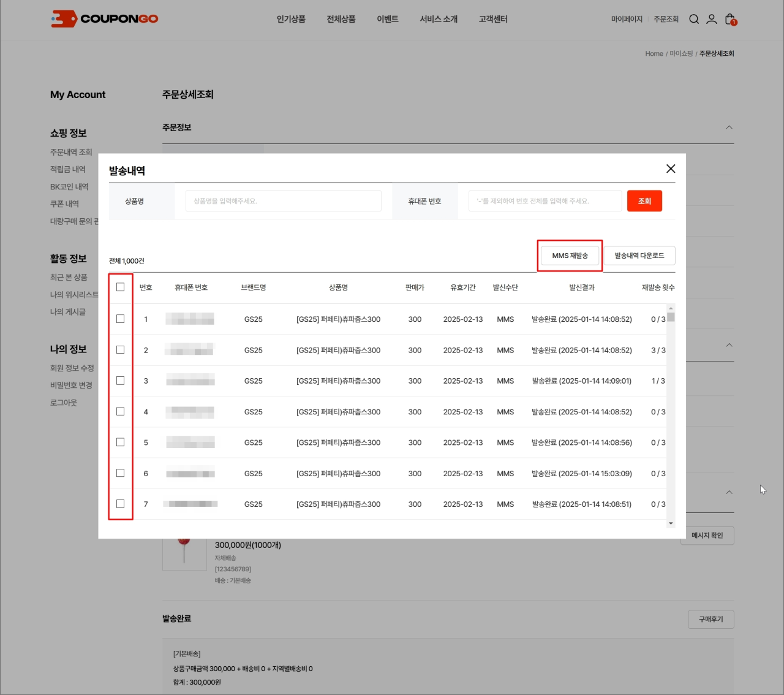Toggle the select-all checkbox in table header
This screenshot has width=784, height=695.
120,287
